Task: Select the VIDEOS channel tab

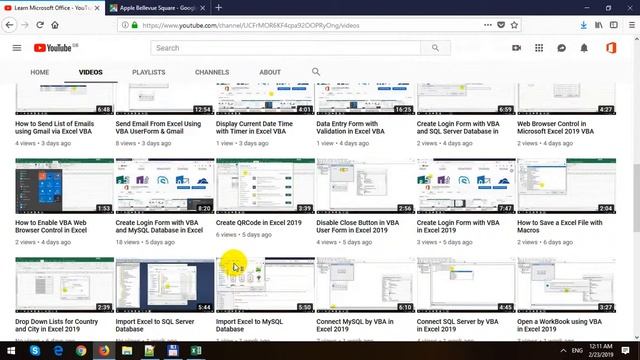Action: coord(91,72)
